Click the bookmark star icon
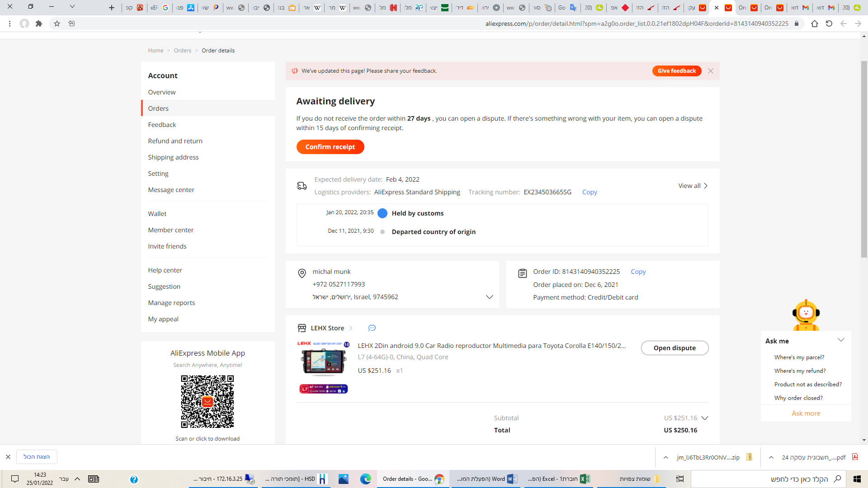 tap(57, 23)
